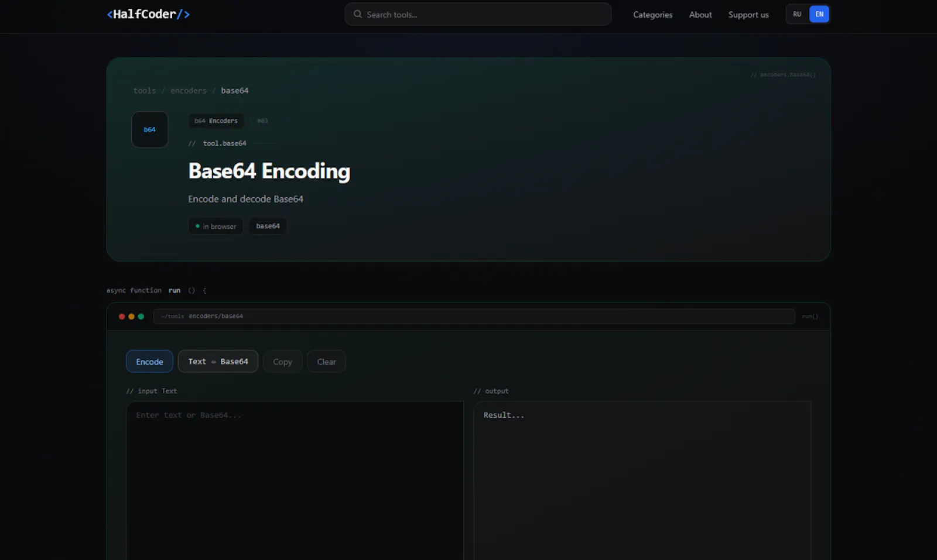Switch language to RU
The image size is (937, 560).
(x=797, y=14)
